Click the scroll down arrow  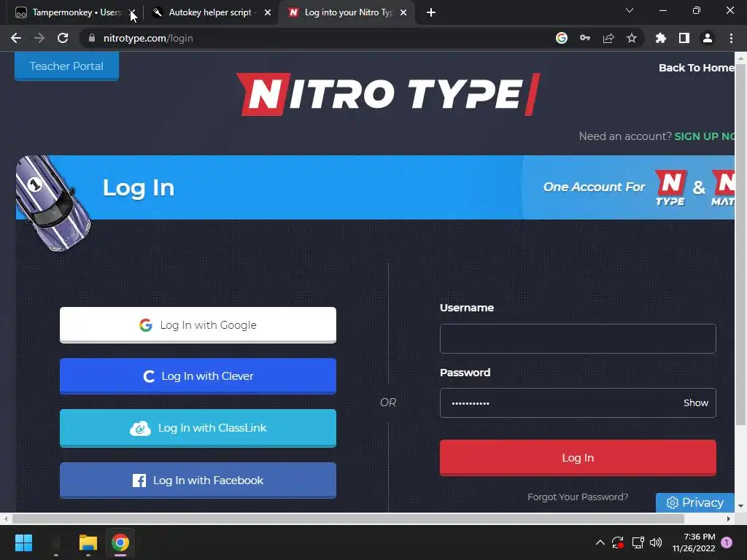tap(741, 506)
